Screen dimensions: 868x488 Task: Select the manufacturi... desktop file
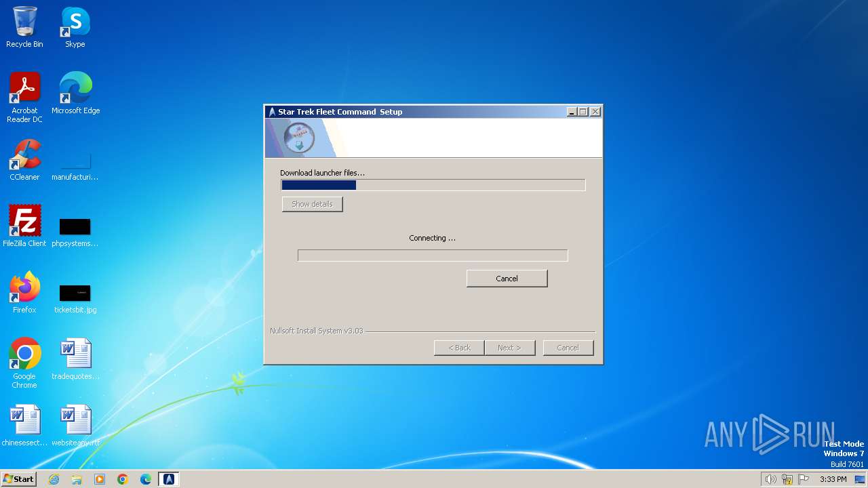coord(75,165)
